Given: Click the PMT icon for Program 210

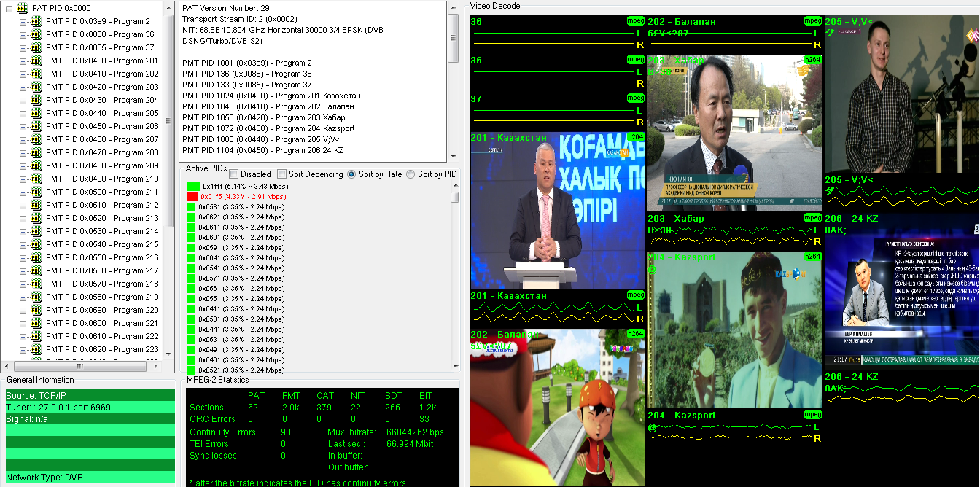Looking at the screenshot, I should tap(36, 179).
